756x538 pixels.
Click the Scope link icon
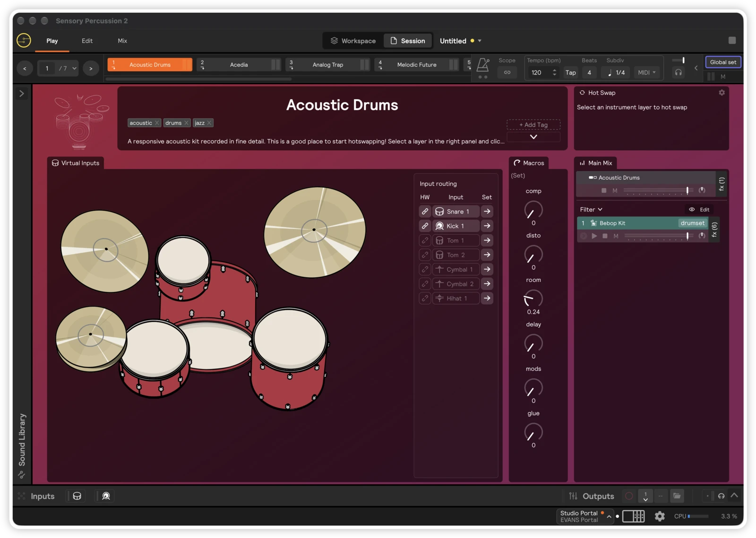[507, 72]
